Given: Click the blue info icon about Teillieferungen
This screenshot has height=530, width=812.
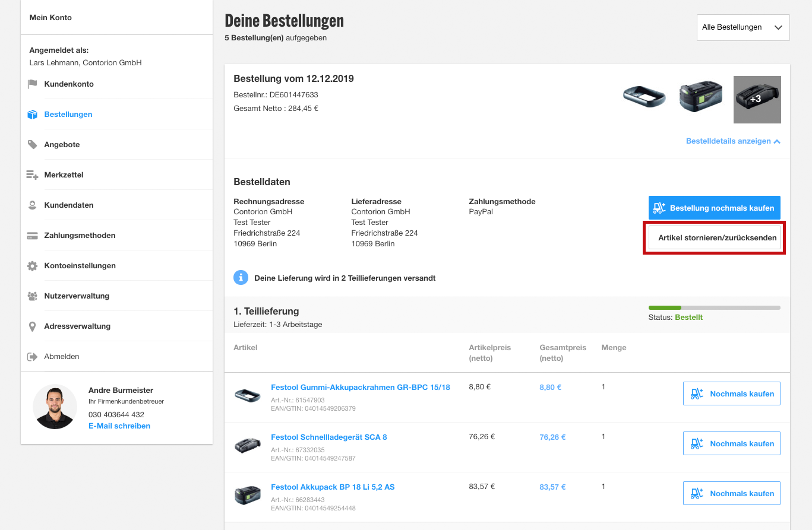Looking at the screenshot, I should coord(241,278).
